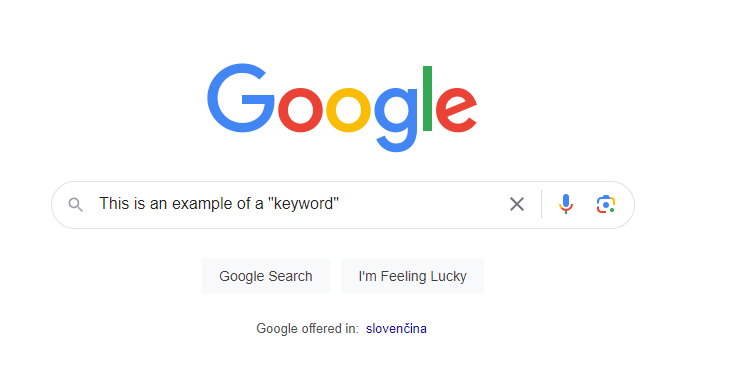Switch language via slovenčina link
Image resolution: width=734 pixels, height=389 pixels.
coord(396,329)
